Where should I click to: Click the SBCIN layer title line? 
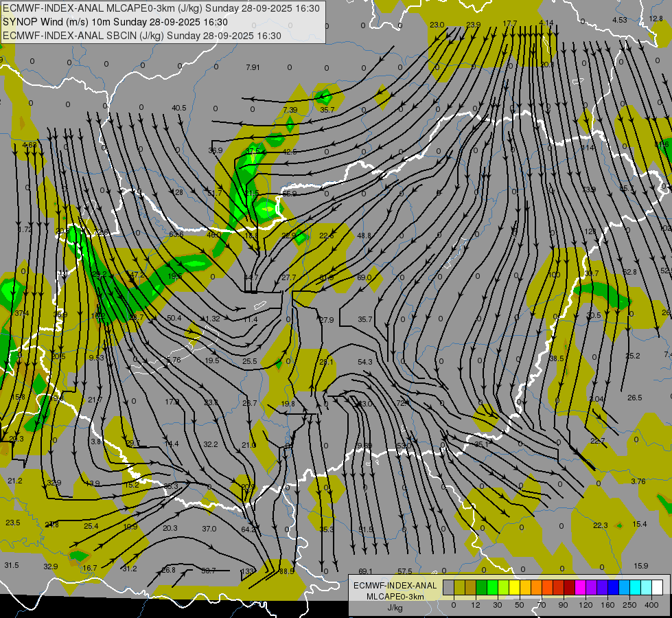(142, 35)
